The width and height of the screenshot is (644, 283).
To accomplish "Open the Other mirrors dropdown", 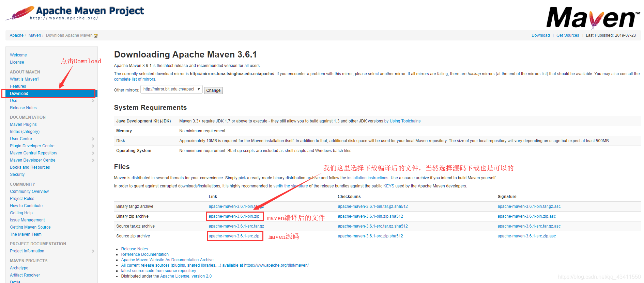I will (x=171, y=89).
